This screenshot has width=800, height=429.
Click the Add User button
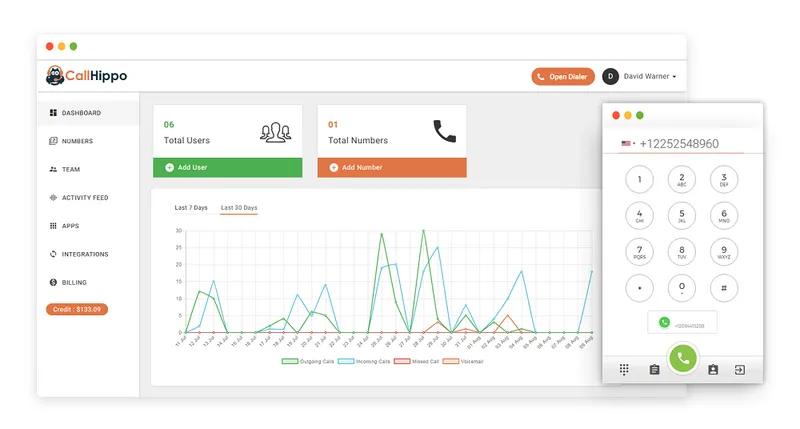coord(228,167)
